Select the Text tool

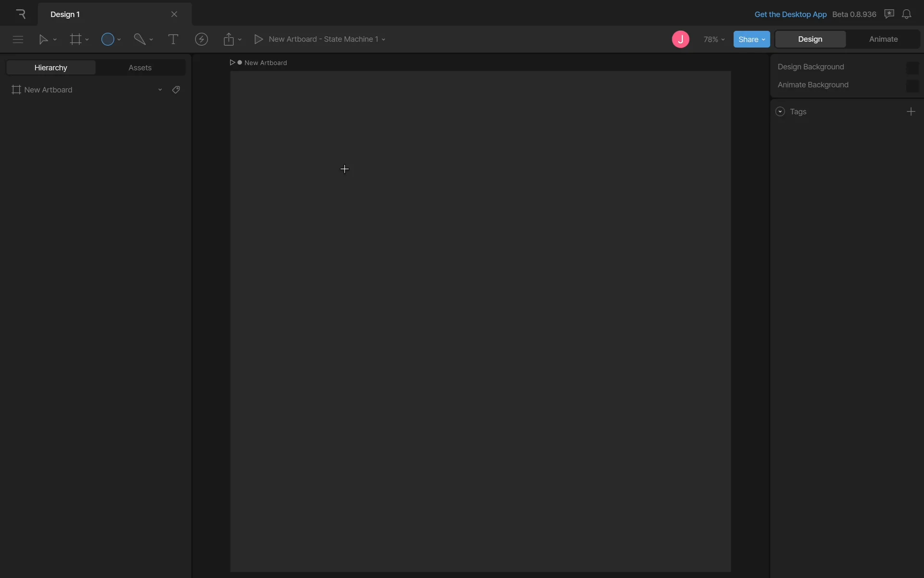(x=173, y=39)
